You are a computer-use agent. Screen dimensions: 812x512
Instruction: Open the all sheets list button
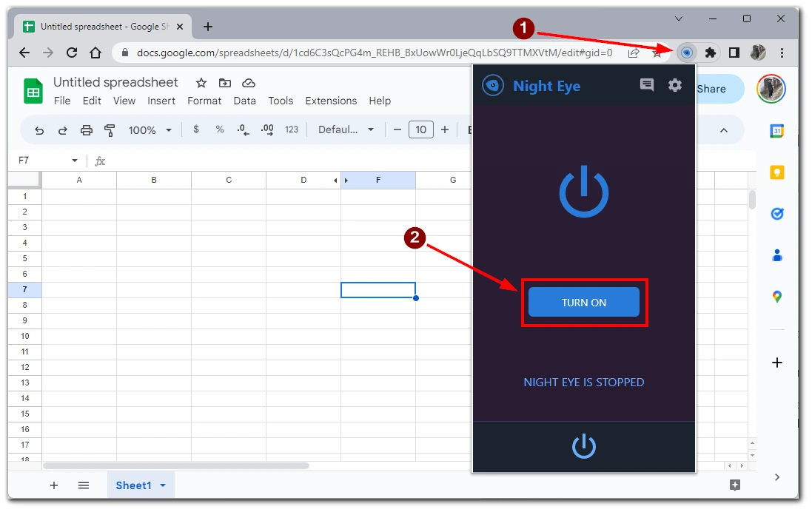[x=84, y=485]
